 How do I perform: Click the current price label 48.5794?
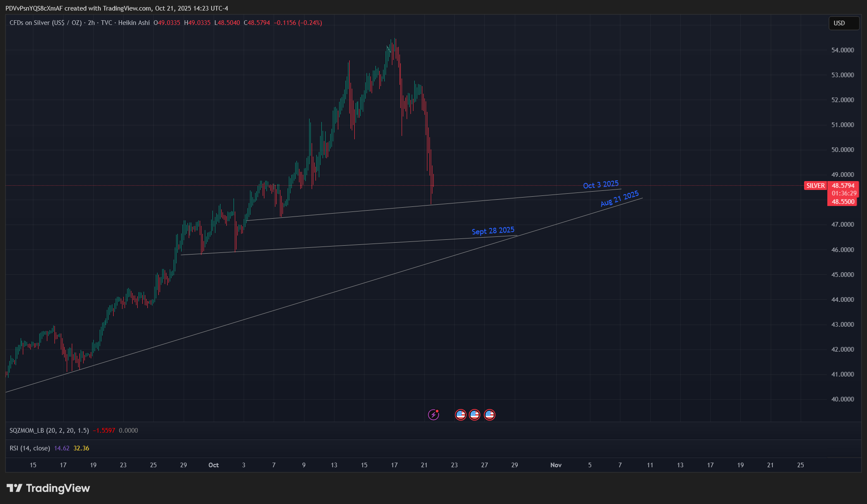pos(843,186)
